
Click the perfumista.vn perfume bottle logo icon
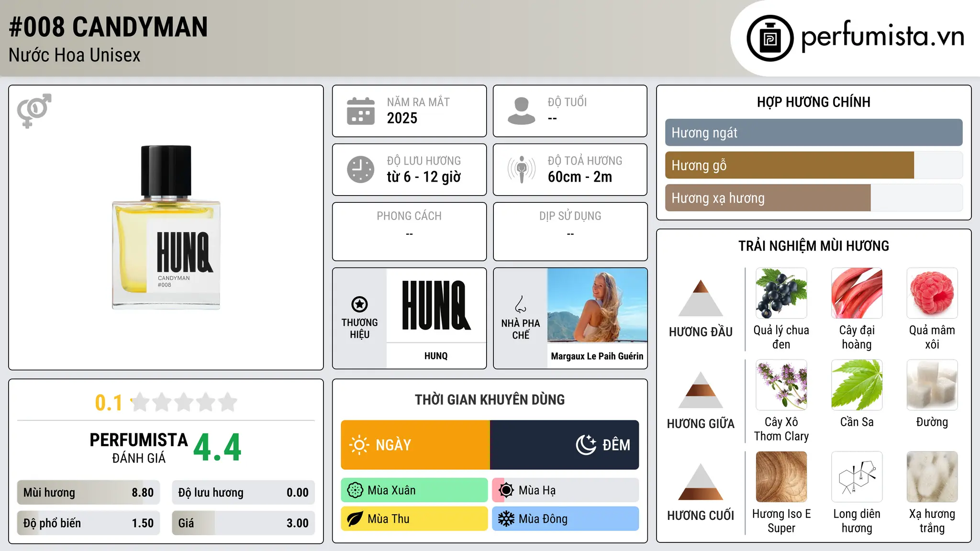coord(770,38)
